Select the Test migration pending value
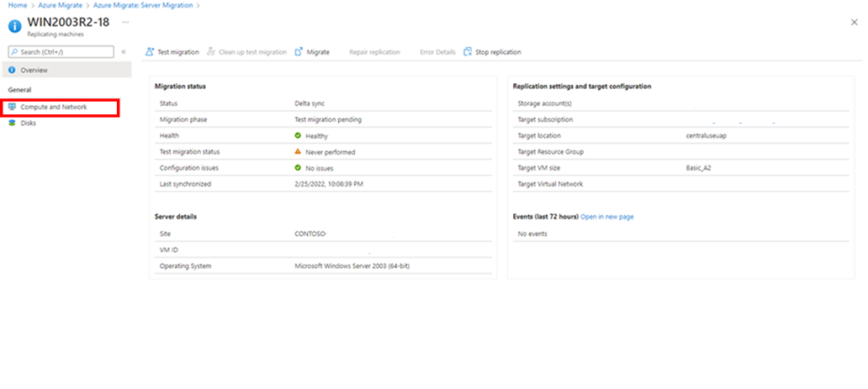The width and height of the screenshot is (868, 389). pyautogui.click(x=328, y=119)
